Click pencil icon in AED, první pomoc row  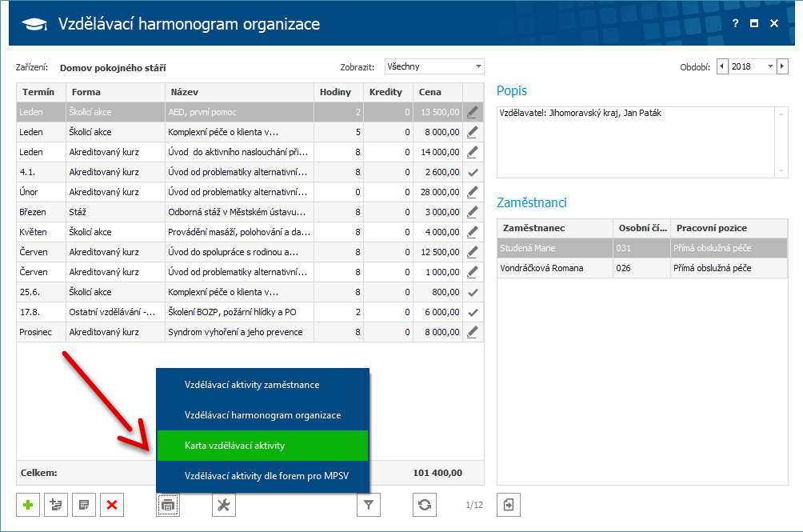(x=473, y=112)
